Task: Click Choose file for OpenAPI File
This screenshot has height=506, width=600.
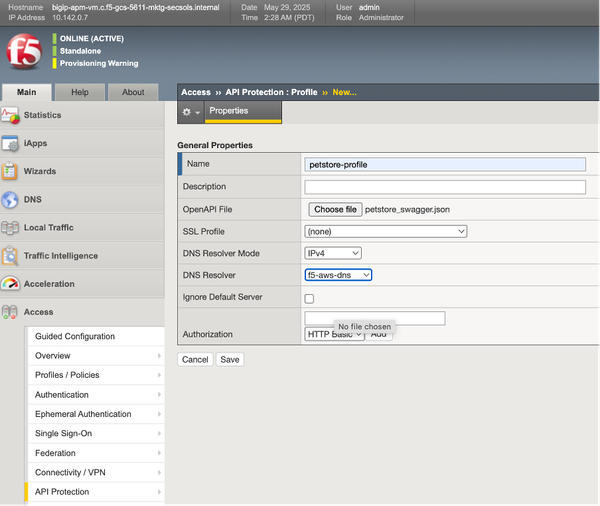Action: (x=334, y=210)
